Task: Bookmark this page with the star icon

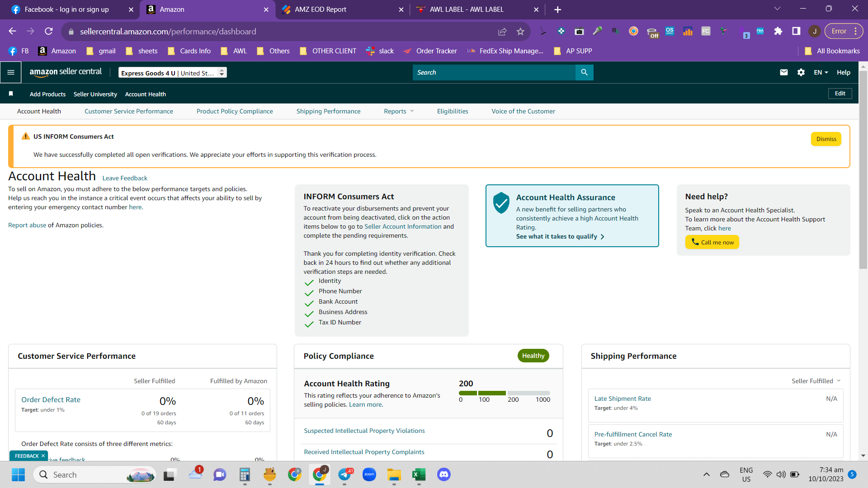Action: [520, 31]
